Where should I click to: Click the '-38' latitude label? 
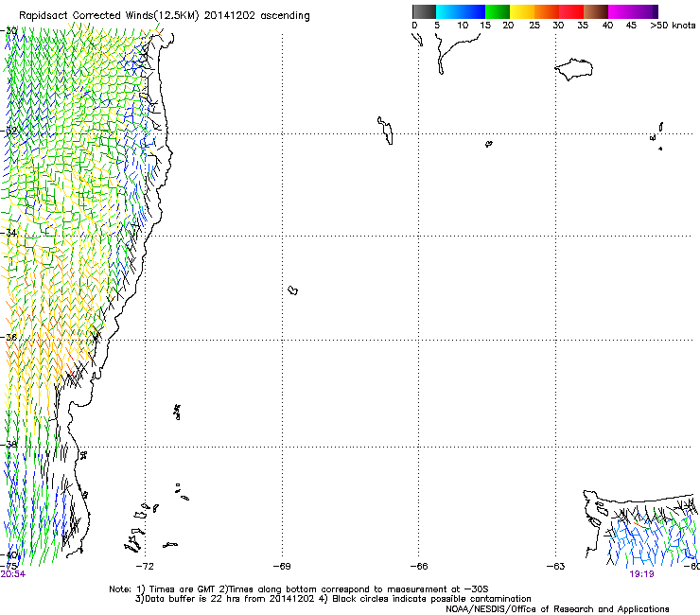(x=9, y=445)
